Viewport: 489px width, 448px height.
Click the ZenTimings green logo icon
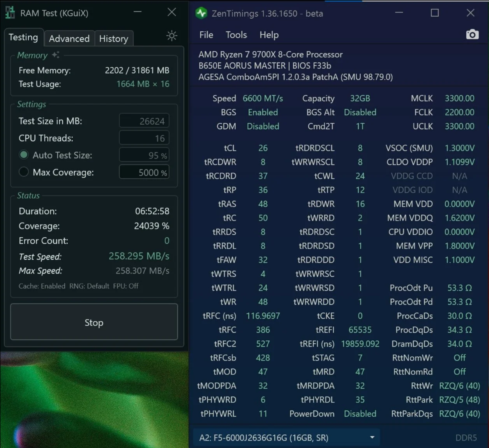click(201, 13)
